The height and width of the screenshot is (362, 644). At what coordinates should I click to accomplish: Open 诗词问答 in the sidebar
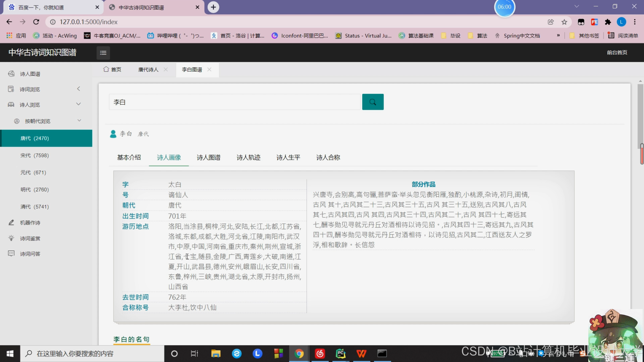[x=30, y=254]
